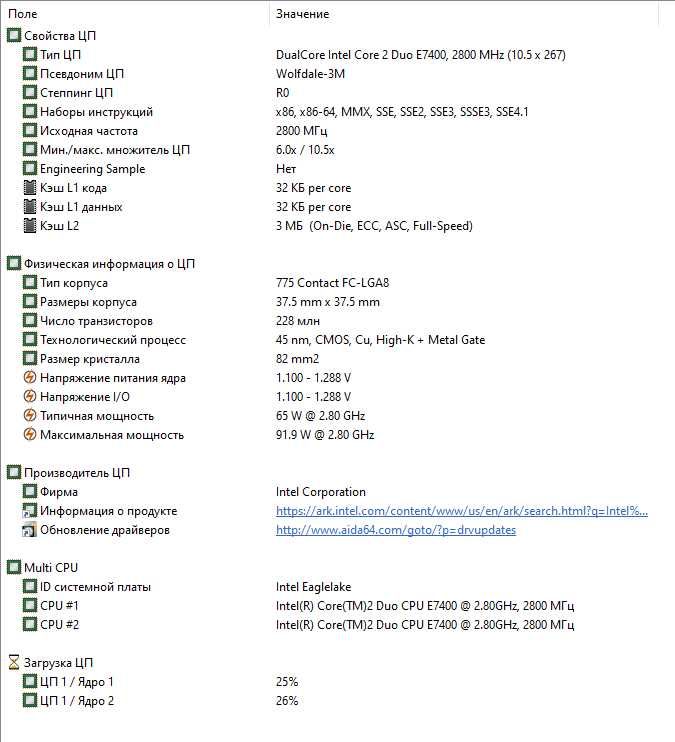Click the value 65 W @ 2.80 GHz

pos(320,415)
